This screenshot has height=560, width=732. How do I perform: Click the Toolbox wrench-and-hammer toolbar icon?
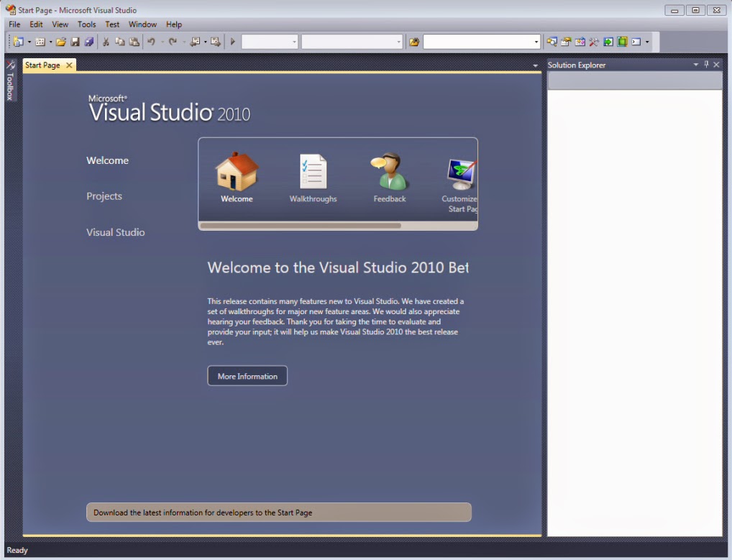point(594,42)
